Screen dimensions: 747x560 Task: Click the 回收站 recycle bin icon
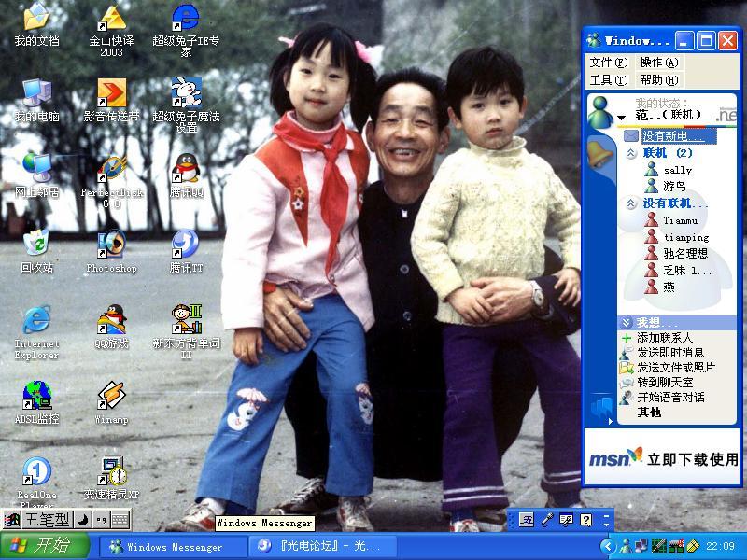point(36,251)
